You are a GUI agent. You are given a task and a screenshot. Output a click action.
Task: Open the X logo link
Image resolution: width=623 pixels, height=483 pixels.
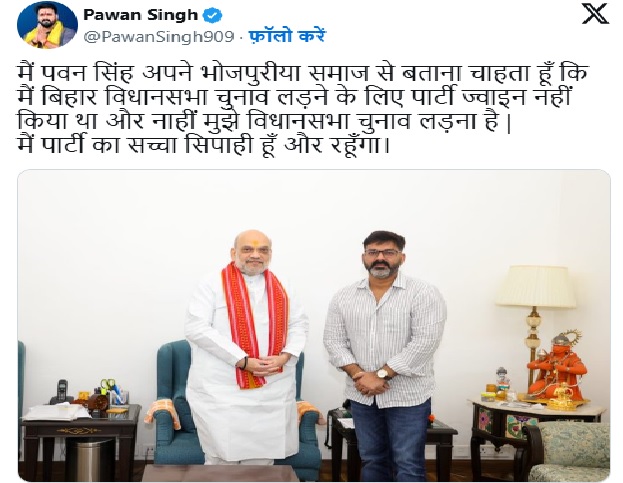[595, 14]
